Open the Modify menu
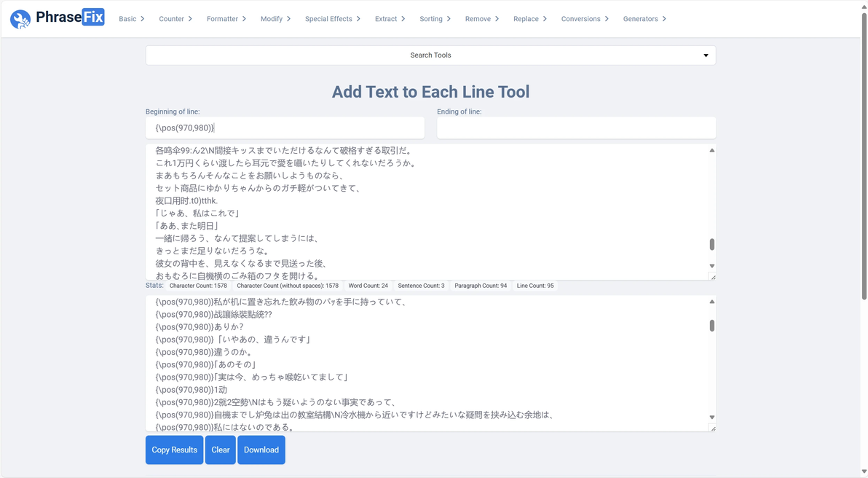The image size is (868, 478). (x=276, y=19)
